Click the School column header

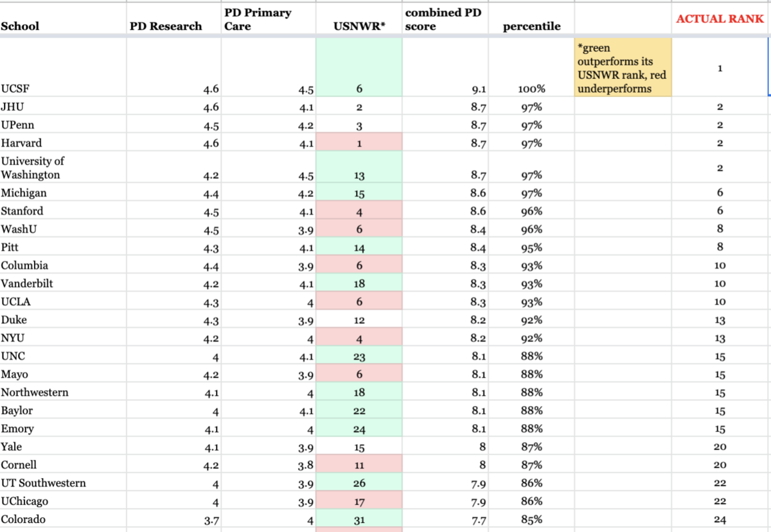(x=20, y=26)
